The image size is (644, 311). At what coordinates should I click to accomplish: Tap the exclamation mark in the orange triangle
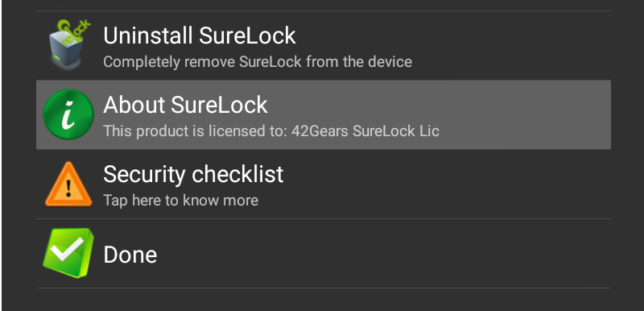[x=68, y=189]
